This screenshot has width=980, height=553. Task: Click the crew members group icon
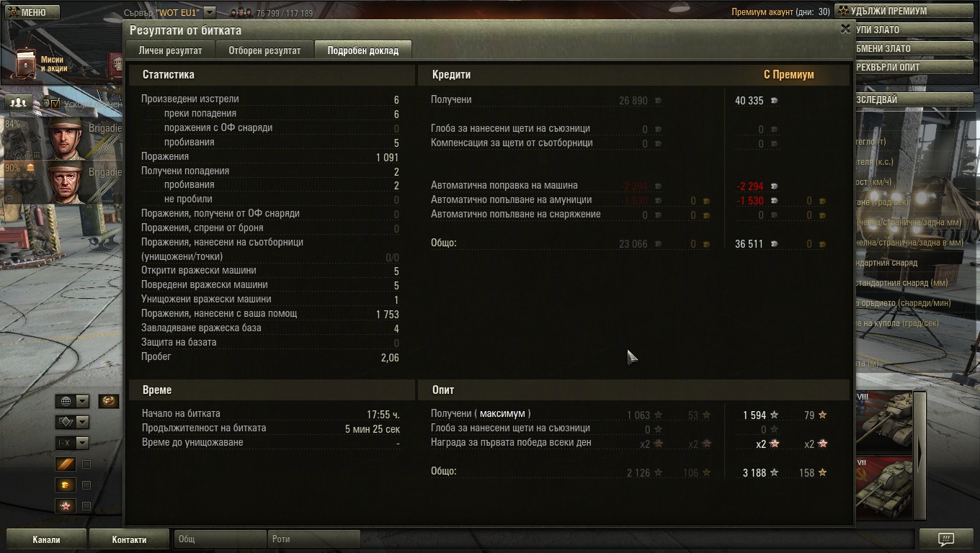[x=19, y=102]
